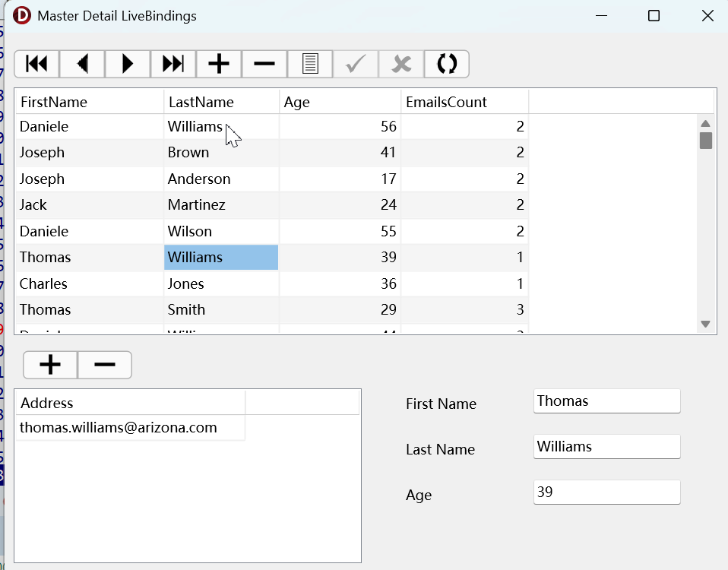Add a new email address entry
Viewport: 728px width, 570px height.
pos(50,365)
